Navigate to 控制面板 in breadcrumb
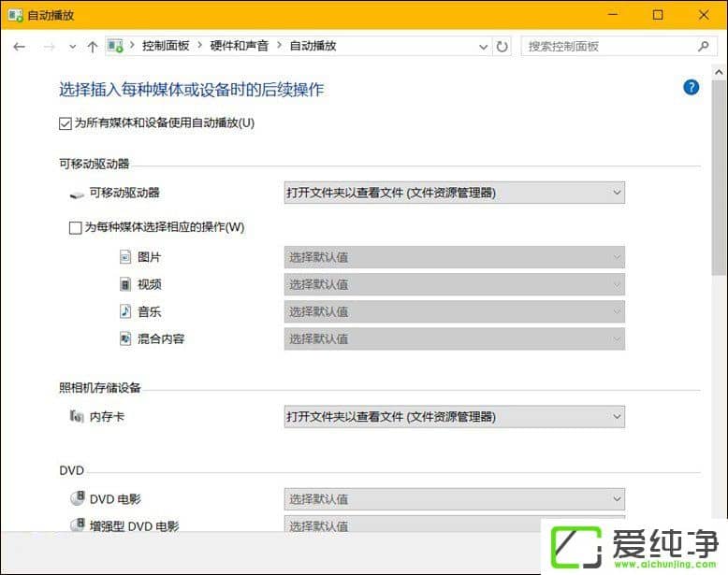 [165, 46]
